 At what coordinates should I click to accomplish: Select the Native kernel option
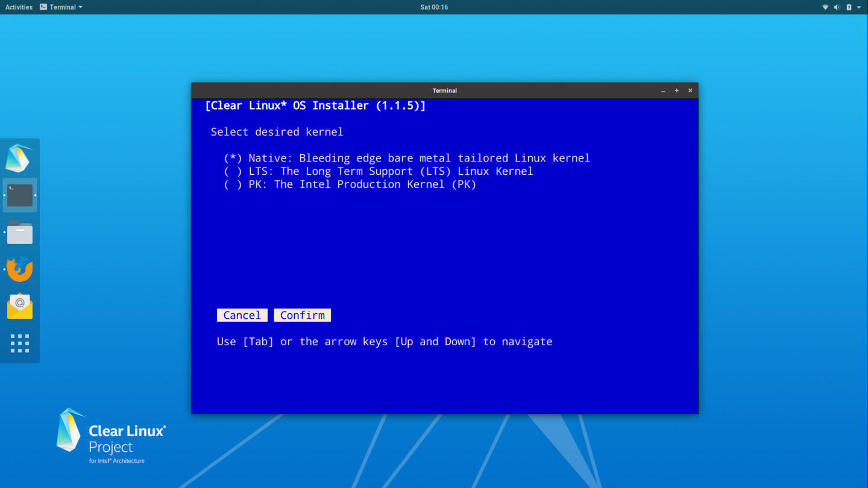coord(407,158)
